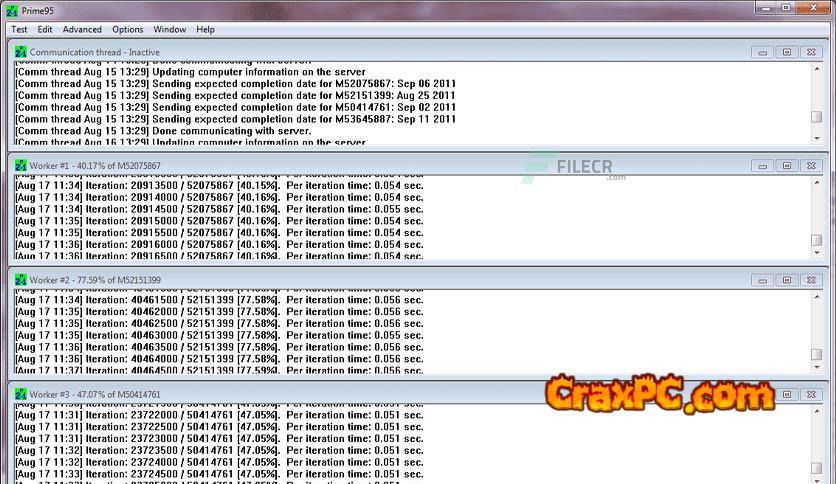Maximize the Worker #1 window
Screen dimensions: 836x484
click(x=787, y=166)
